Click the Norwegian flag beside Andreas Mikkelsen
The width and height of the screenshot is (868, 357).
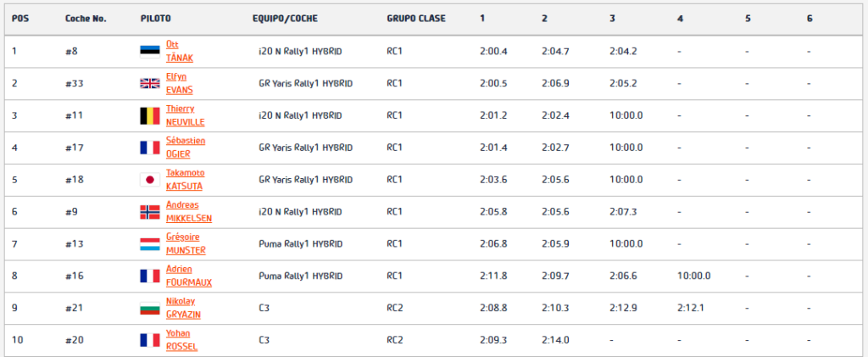(149, 212)
